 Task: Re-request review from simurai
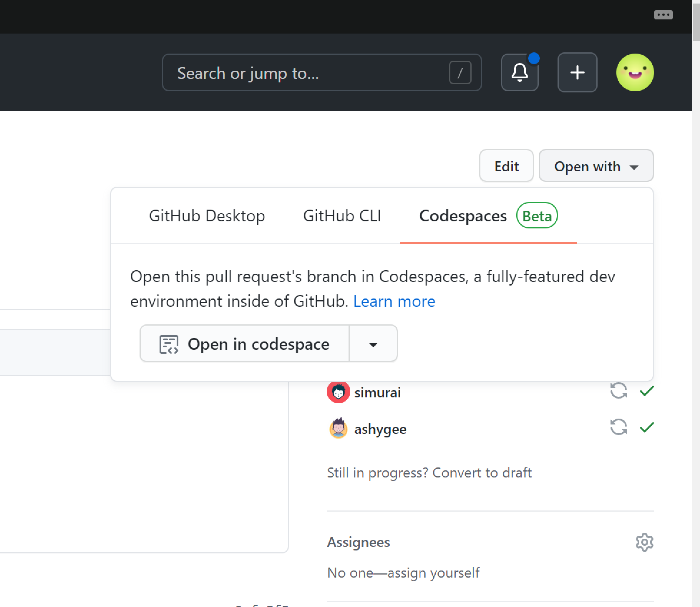pos(618,392)
